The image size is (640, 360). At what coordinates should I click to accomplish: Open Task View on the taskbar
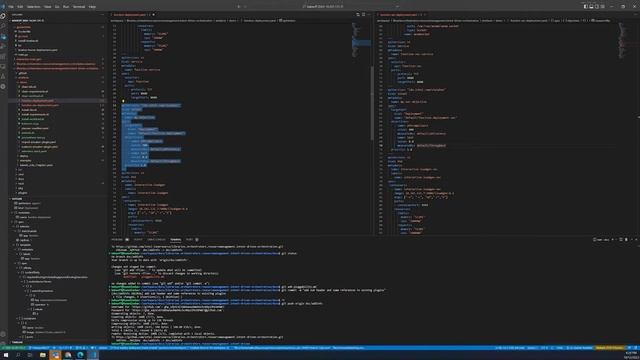point(30,355)
